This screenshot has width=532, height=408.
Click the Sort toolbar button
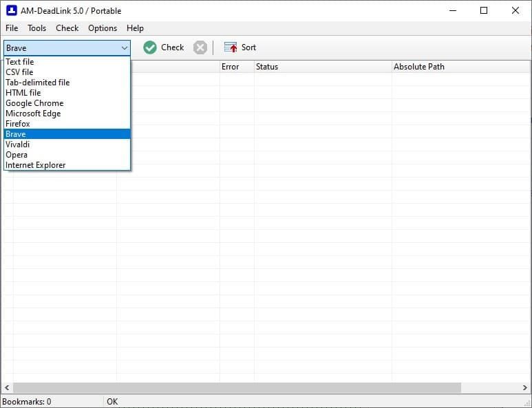240,47
